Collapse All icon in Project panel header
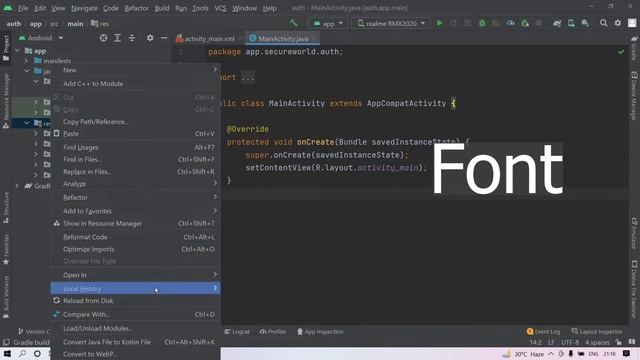 pyautogui.click(x=132, y=38)
